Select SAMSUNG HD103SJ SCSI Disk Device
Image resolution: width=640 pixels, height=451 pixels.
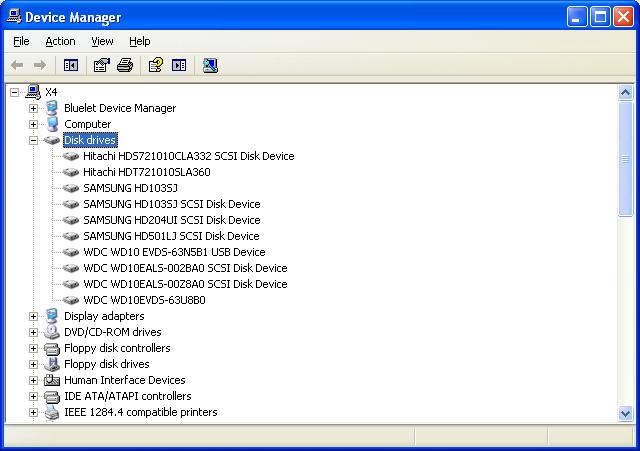coord(172,204)
